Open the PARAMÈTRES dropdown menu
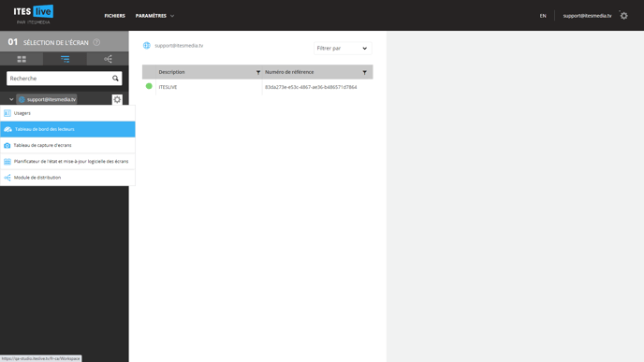Image resolution: width=644 pixels, height=362 pixels. point(154,16)
